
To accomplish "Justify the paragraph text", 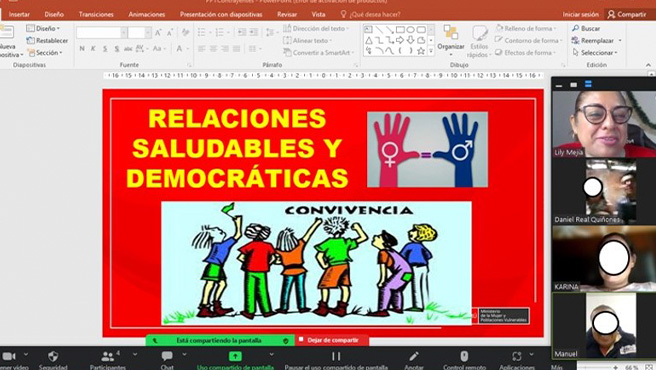I will click(x=236, y=49).
